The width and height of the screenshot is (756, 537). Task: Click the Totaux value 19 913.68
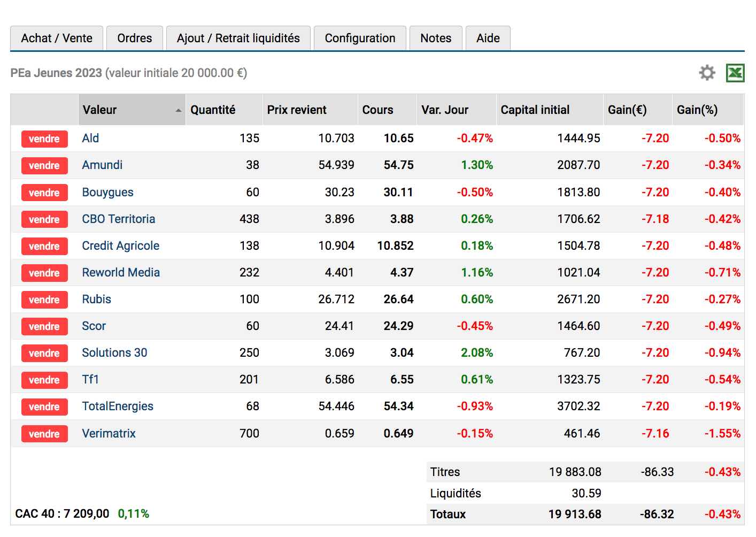coord(575,514)
